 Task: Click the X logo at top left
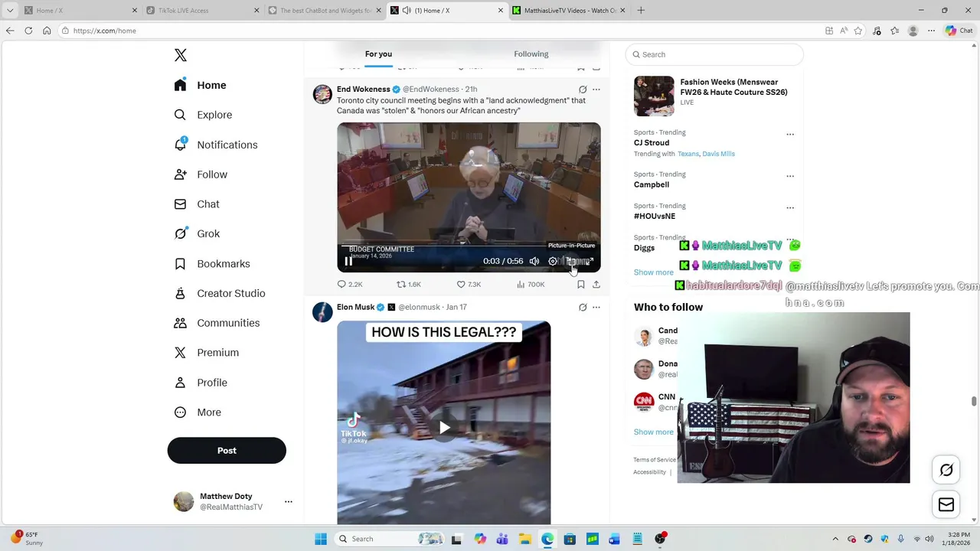[181, 55]
